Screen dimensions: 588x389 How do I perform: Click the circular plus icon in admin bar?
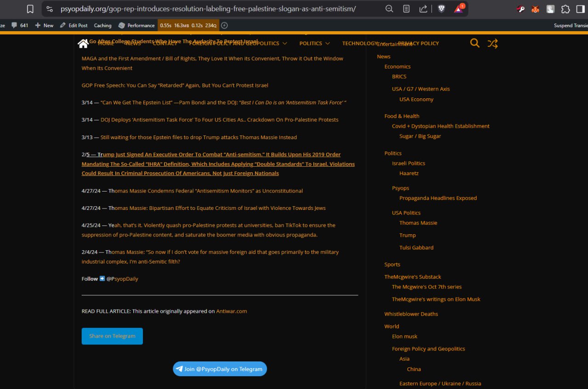[225, 25]
